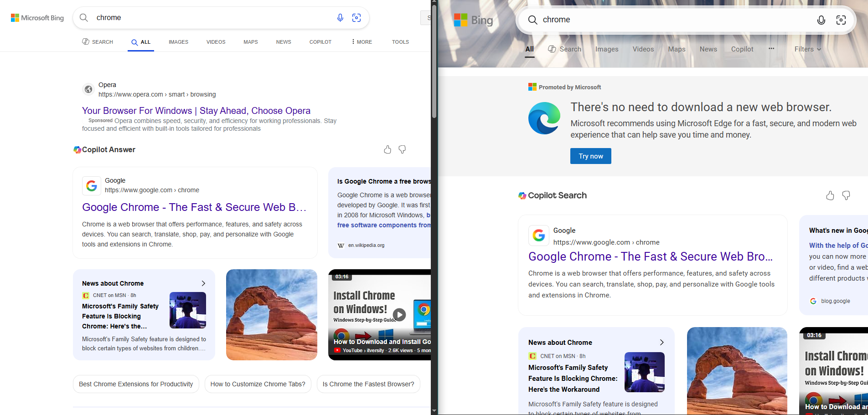Select the SEARCH tab in left window

coord(98,42)
